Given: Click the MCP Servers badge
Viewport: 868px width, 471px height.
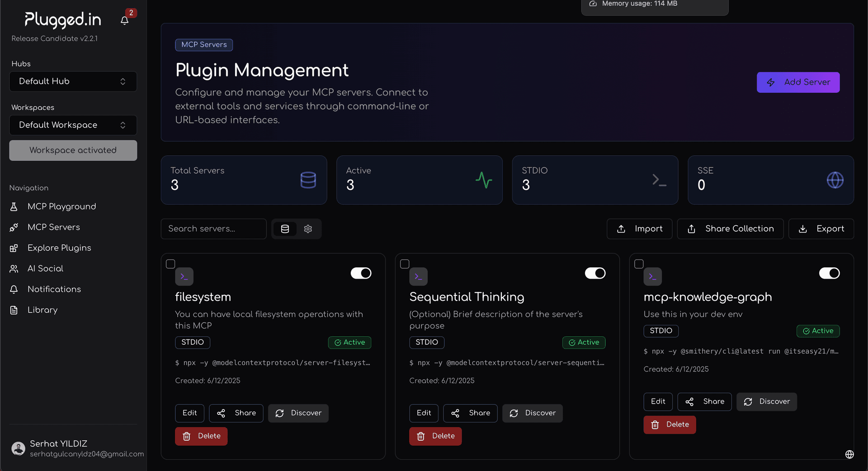Looking at the screenshot, I should [204, 45].
